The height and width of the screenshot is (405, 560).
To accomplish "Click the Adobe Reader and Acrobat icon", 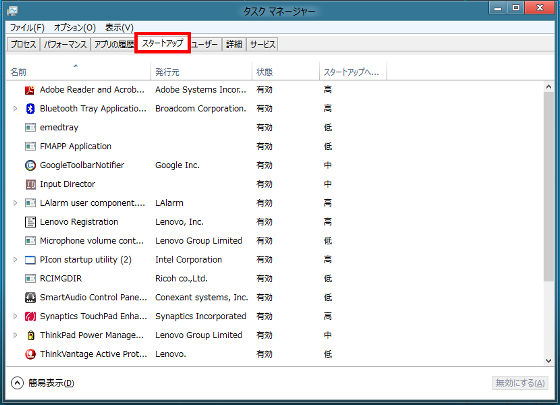I will coord(30,90).
